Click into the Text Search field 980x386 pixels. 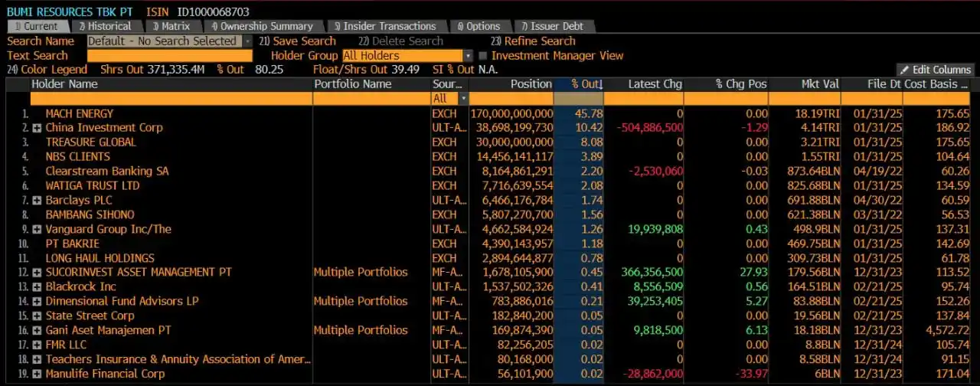[x=170, y=56]
